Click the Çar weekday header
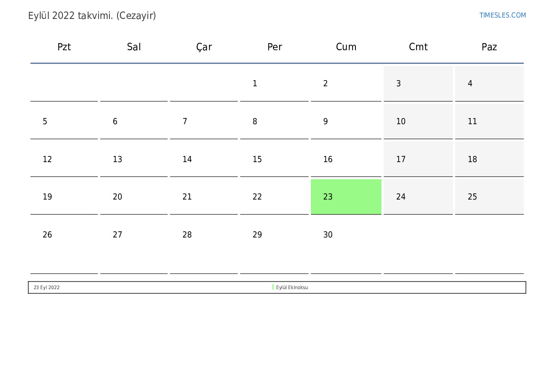Screen dimensions: 554x392 (x=204, y=47)
